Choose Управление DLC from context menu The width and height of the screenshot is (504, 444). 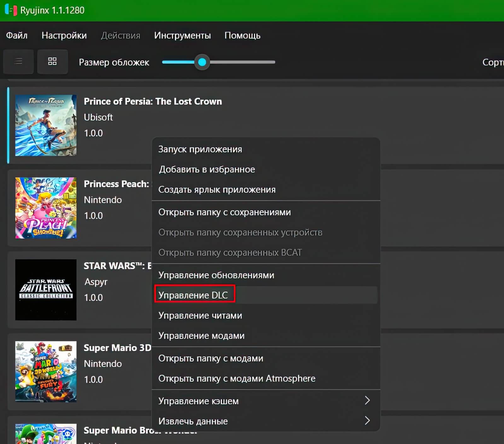[x=193, y=295]
